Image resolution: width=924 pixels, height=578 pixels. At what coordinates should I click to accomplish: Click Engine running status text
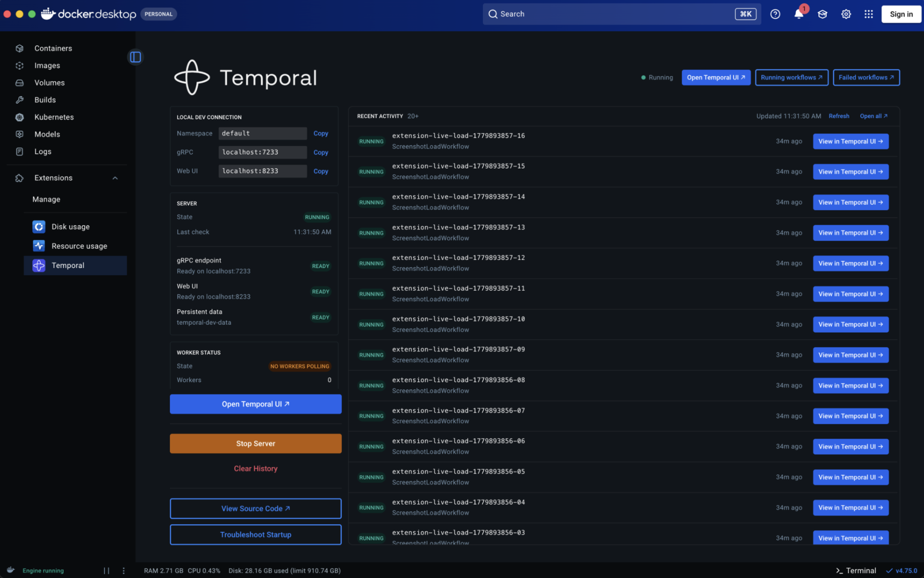[43, 571]
